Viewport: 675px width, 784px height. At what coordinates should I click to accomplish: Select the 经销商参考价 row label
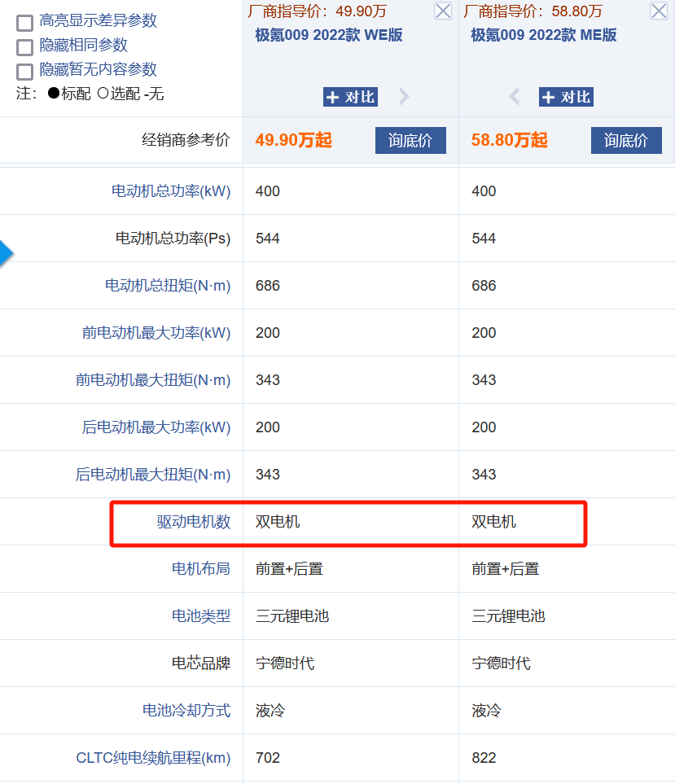click(186, 140)
